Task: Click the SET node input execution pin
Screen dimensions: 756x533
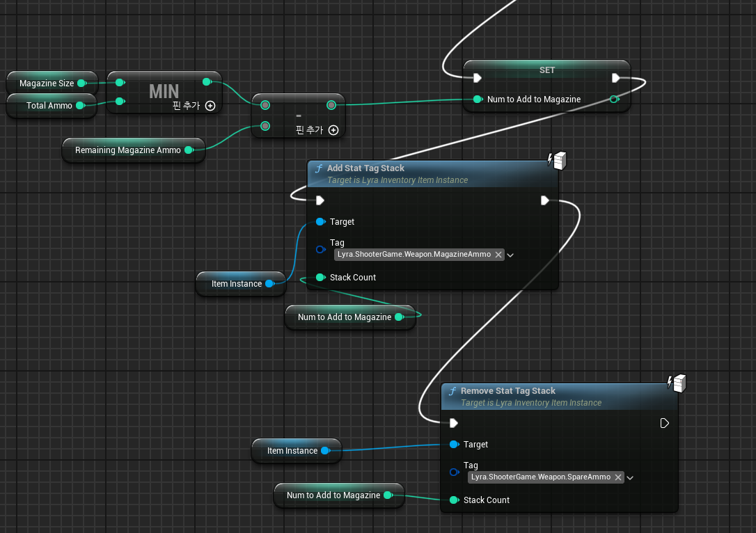Action: point(478,78)
